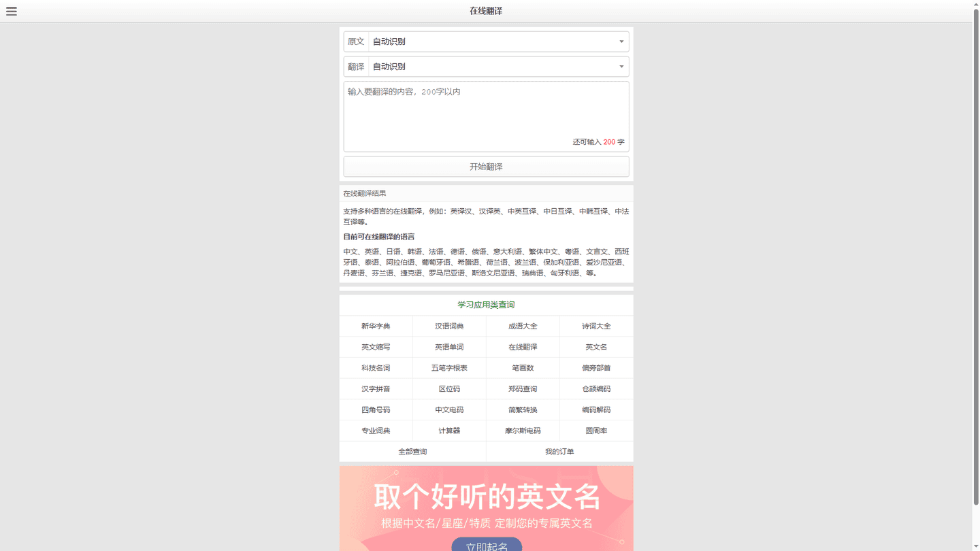
Task: Open the 英文名 link
Action: [596, 347]
